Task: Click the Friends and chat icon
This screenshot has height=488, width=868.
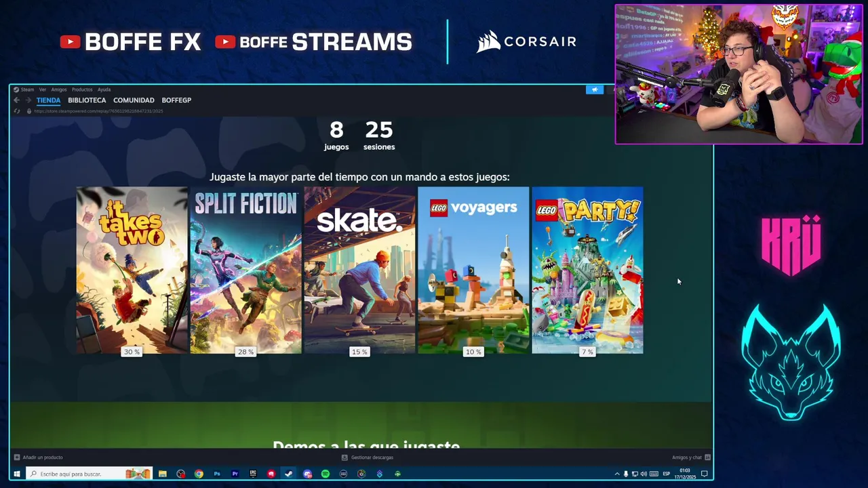Action: [707, 457]
